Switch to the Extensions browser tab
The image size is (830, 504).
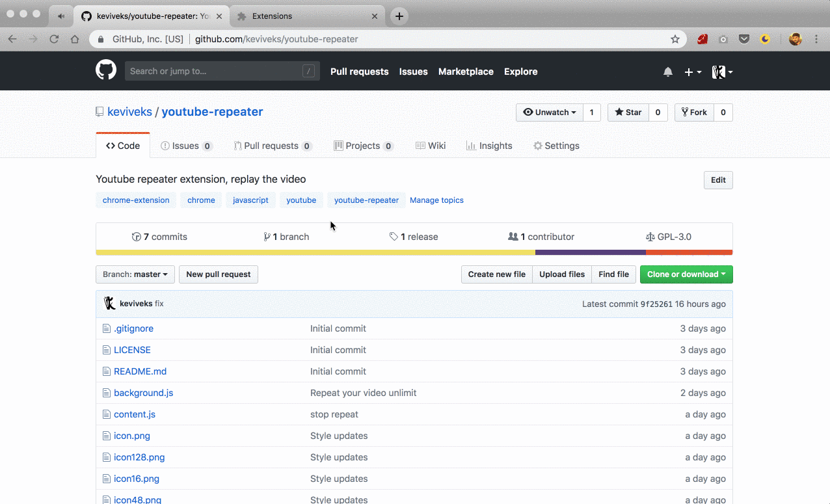(307, 16)
